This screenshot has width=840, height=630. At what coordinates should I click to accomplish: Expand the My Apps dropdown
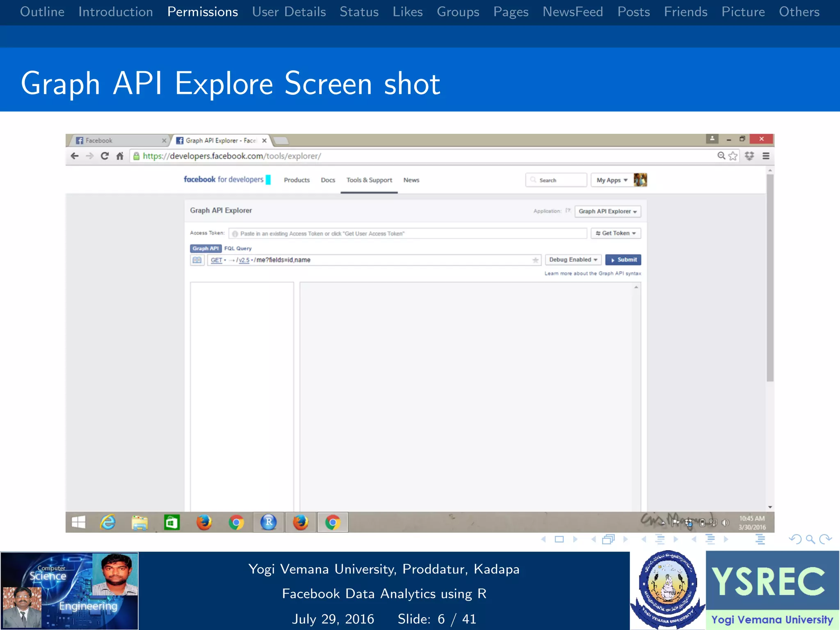(x=612, y=180)
